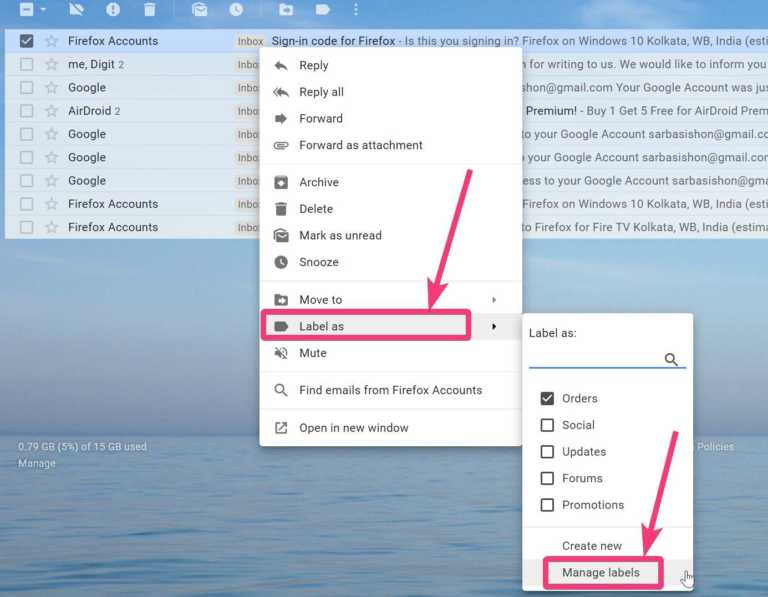768x597 pixels.
Task: Check the Updates label checkbox
Action: tap(547, 451)
